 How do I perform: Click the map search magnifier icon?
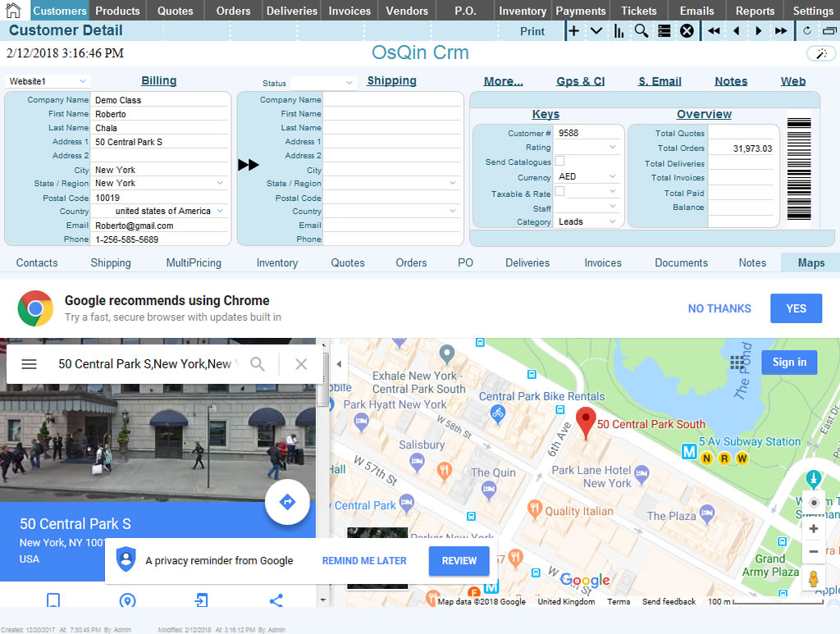(x=258, y=364)
